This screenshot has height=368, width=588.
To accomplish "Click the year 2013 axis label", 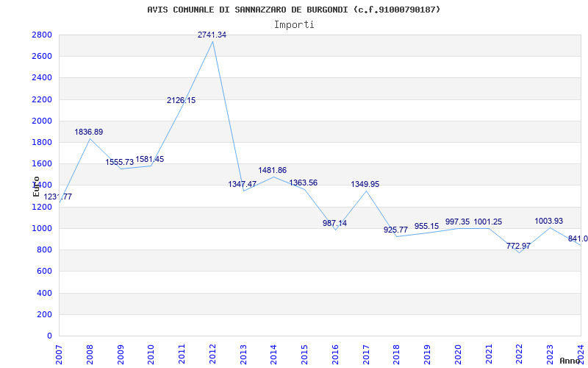I will point(243,355).
